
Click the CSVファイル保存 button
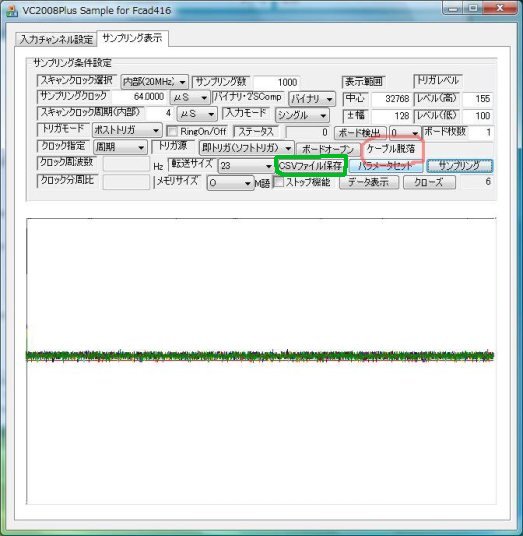[x=310, y=166]
